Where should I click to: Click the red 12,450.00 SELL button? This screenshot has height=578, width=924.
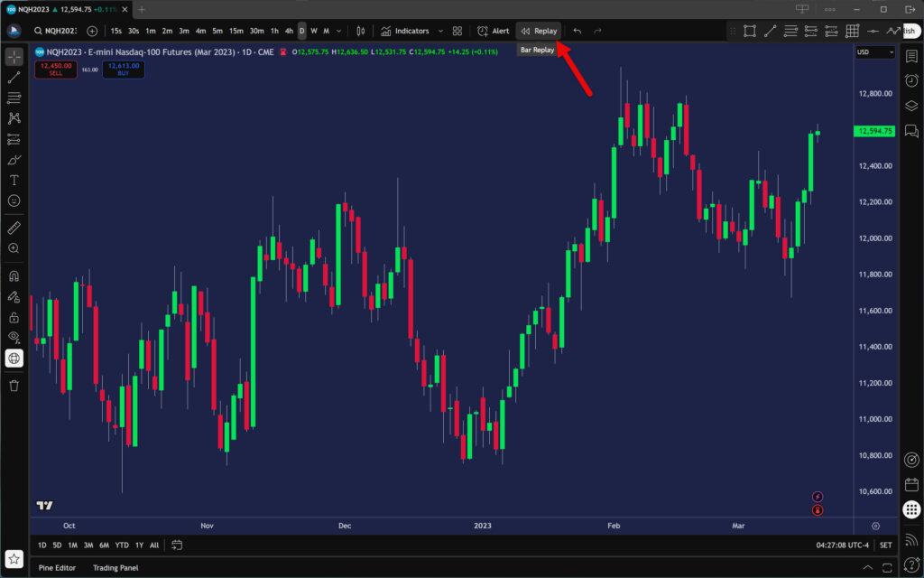coord(55,69)
